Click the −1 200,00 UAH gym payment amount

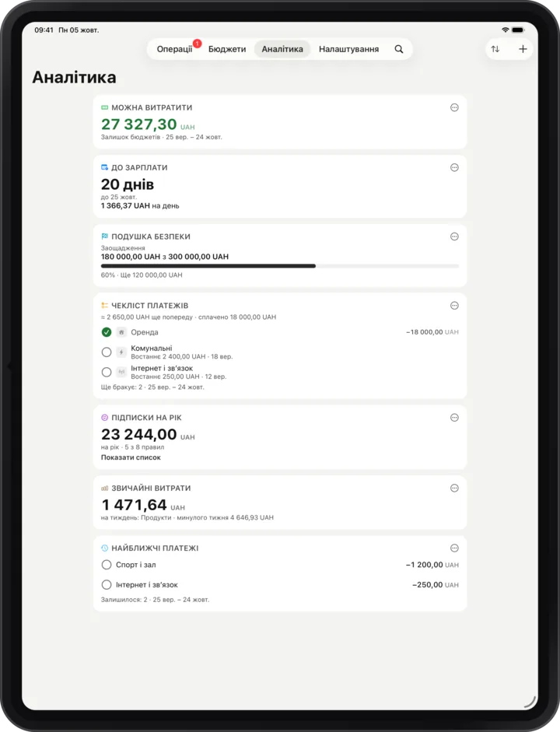(432, 565)
